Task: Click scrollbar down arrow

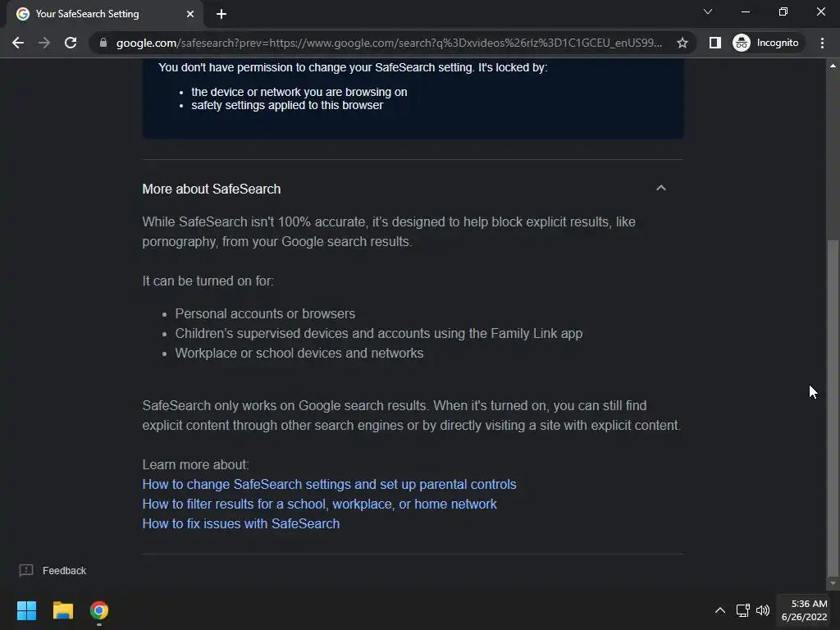Action: [x=833, y=583]
